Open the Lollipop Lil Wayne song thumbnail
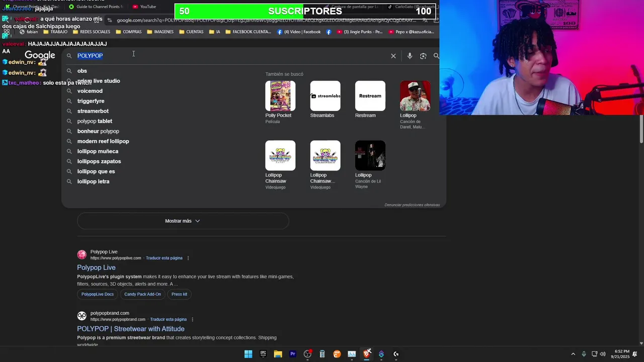Image resolution: width=644 pixels, height=362 pixels. tap(370, 155)
